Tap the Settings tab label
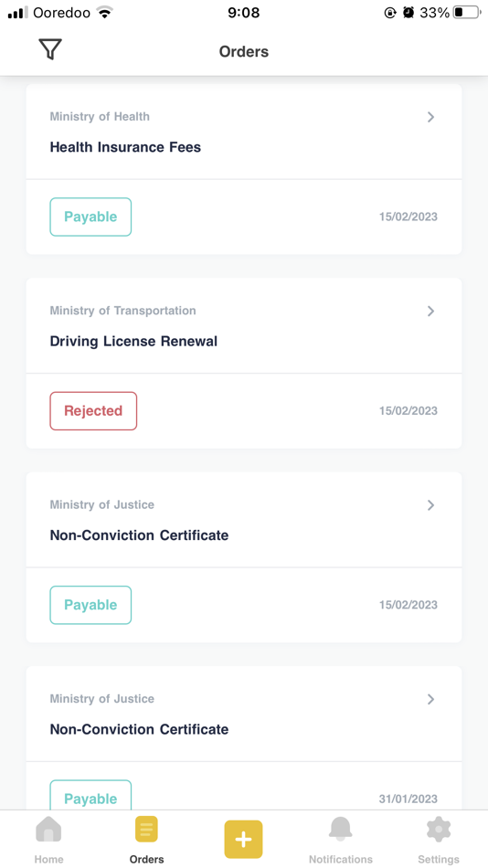Screen dimensions: 488x868 [439, 859]
